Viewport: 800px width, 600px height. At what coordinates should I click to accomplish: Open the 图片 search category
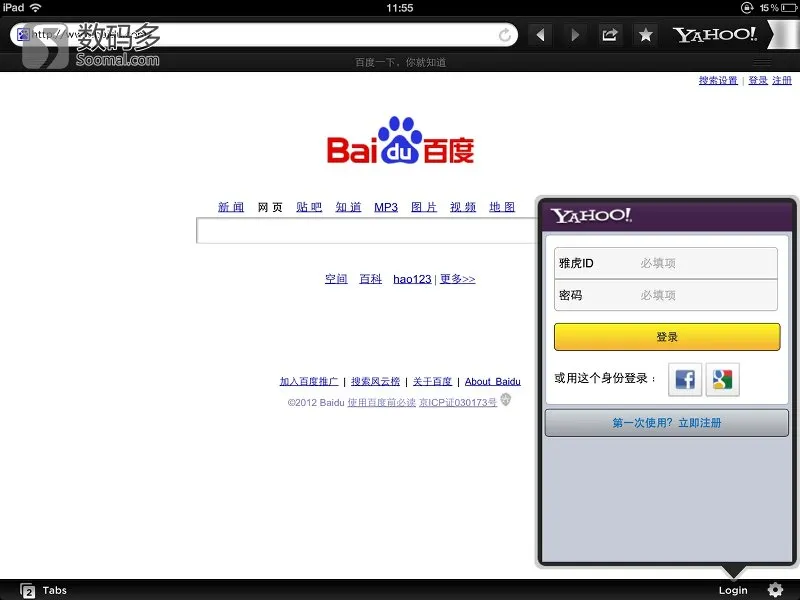(424, 207)
